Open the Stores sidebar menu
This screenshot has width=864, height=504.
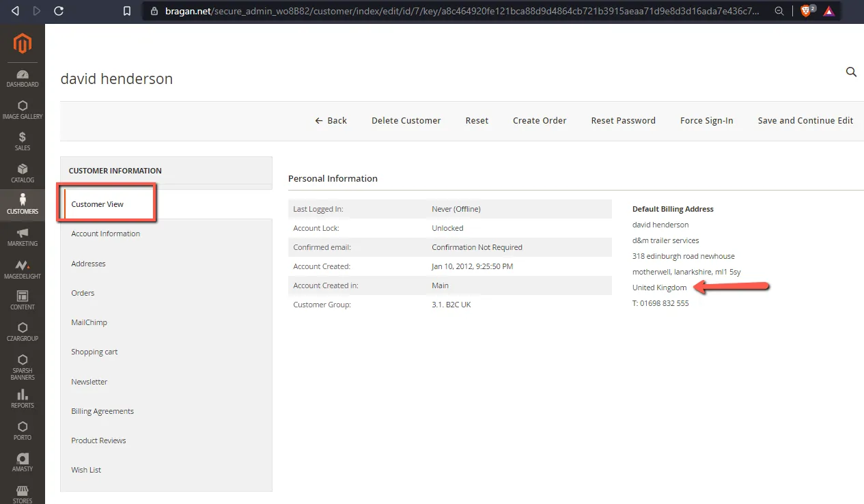[x=23, y=494]
